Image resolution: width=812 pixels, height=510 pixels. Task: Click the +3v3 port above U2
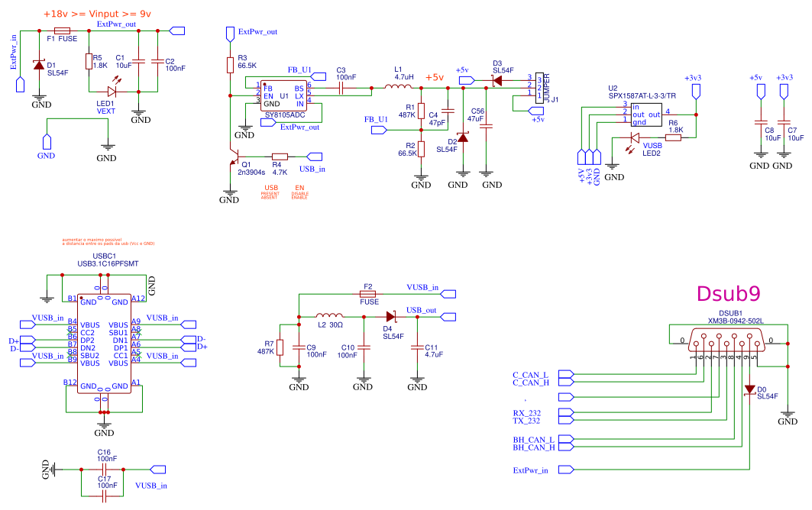[696, 92]
